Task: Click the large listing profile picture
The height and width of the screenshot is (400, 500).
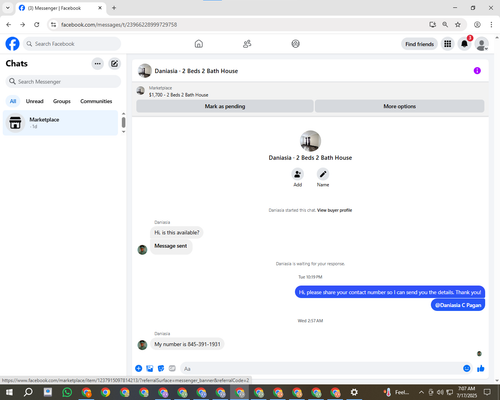Action: (310, 141)
